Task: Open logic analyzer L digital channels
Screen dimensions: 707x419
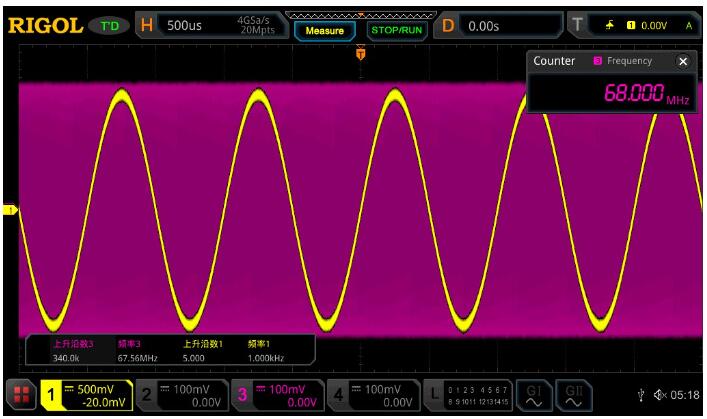Action: click(x=468, y=395)
